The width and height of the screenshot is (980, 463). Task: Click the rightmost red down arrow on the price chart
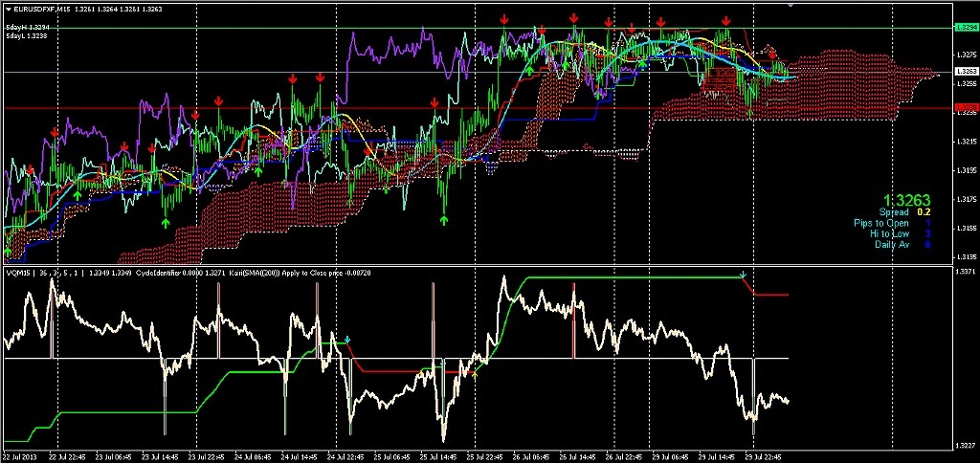pyautogui.click(x=771, y=56)
